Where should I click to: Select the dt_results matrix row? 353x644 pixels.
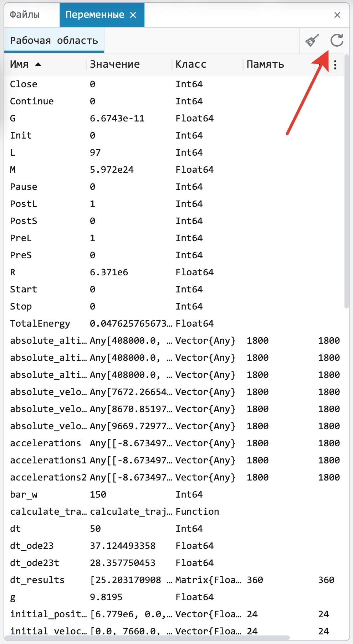174,580
